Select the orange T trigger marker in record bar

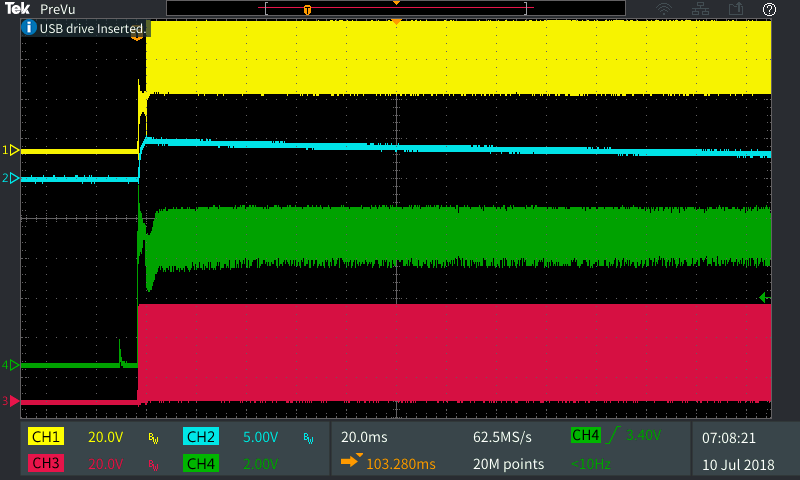click(x=307, y=9)
